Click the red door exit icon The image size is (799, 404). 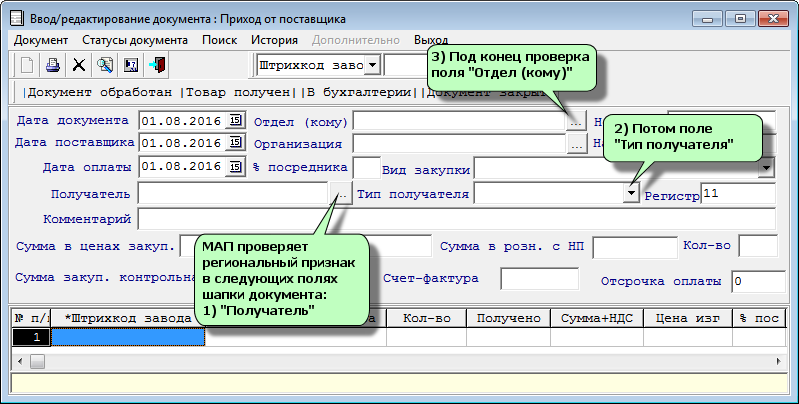point(157,65)
